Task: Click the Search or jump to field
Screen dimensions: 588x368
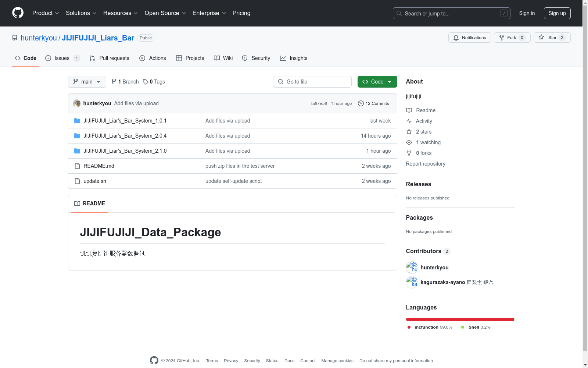Action: 452,13
